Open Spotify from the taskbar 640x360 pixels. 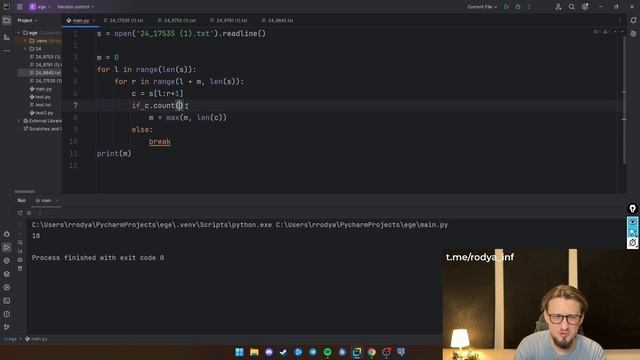point(327,352)
